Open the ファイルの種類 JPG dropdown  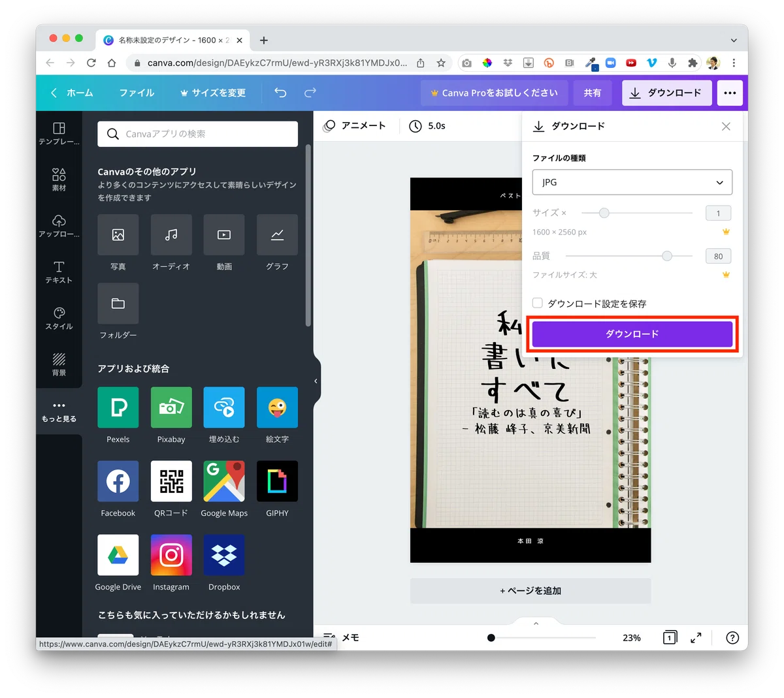point(632,182)
